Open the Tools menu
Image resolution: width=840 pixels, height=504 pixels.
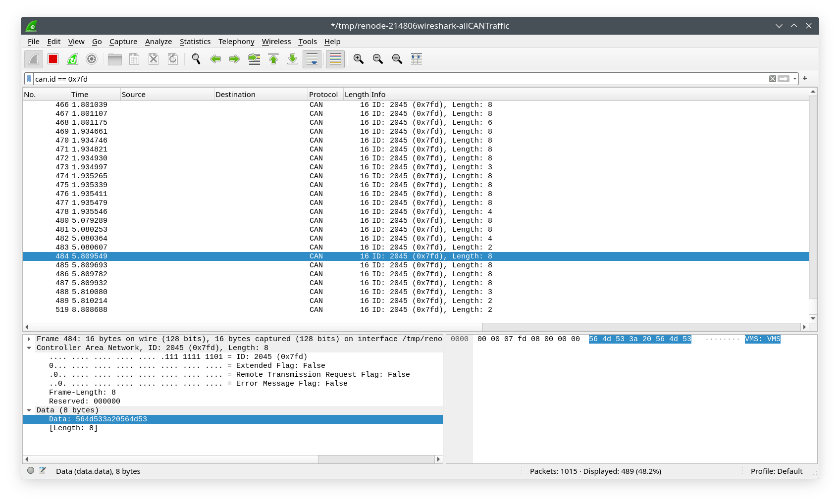tap(308, 42)
